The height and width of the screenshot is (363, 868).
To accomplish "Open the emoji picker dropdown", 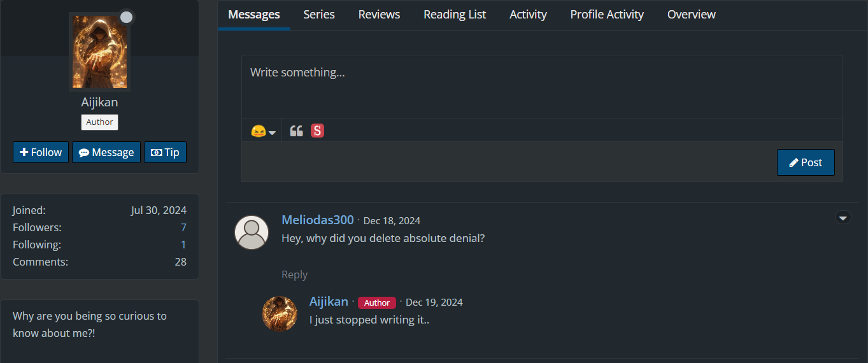I will pyautogui.click(x=263, y=131).
